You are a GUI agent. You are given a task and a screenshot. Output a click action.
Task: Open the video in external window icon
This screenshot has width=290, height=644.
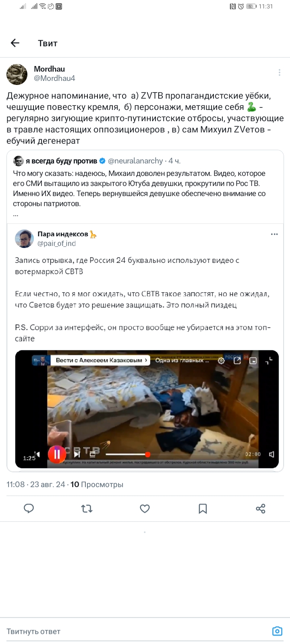coord(237,360)
